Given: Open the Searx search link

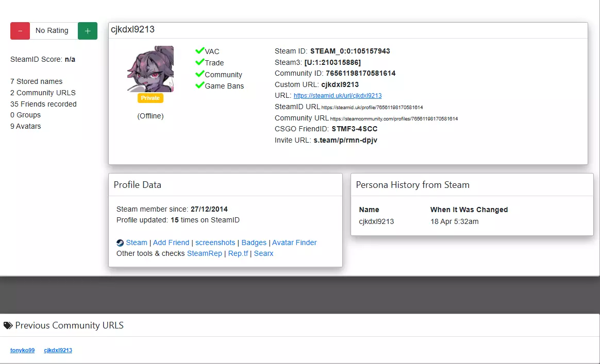Looking at the screenshot, I should click(x=263, y=253).
